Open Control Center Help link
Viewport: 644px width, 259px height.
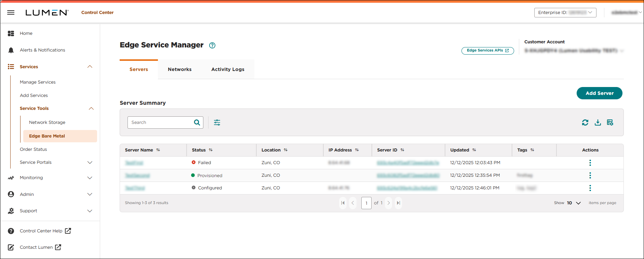click(45, 231)
